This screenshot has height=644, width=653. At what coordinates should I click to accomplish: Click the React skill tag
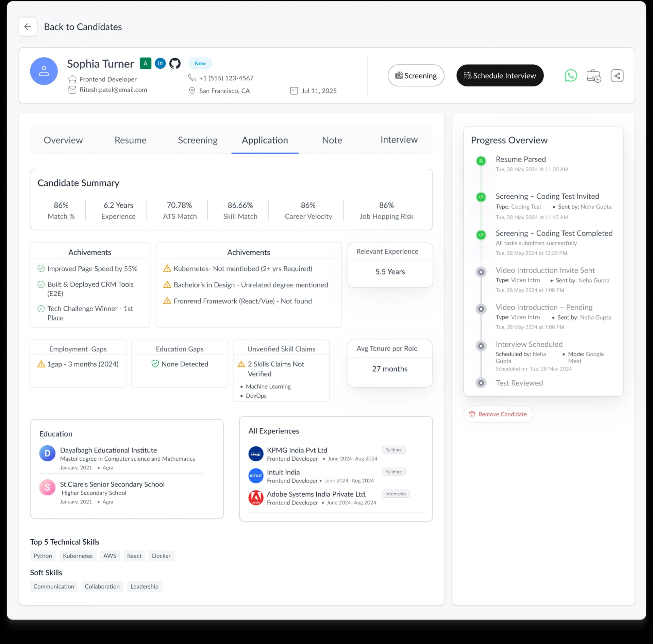(x=134, y=556)
